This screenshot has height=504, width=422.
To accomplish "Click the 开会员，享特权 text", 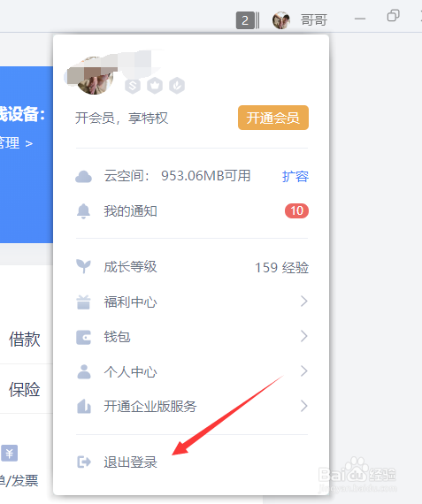I will click(121, 118).
